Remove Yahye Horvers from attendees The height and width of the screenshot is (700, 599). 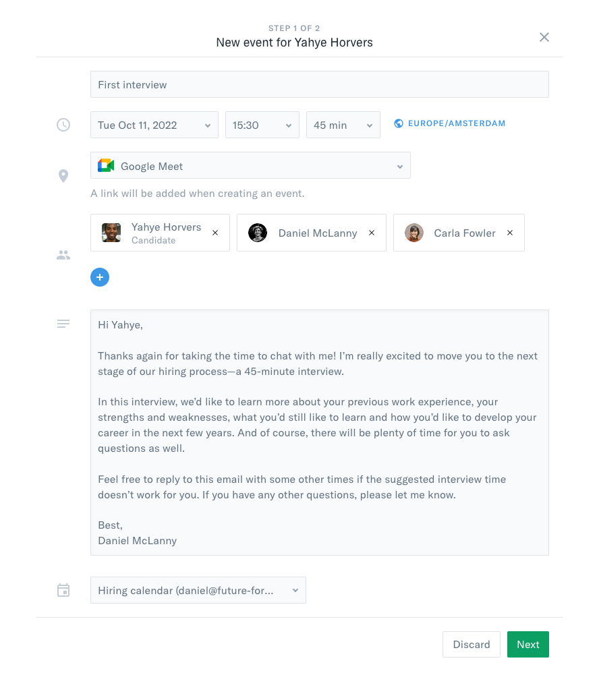click(215, 233)
